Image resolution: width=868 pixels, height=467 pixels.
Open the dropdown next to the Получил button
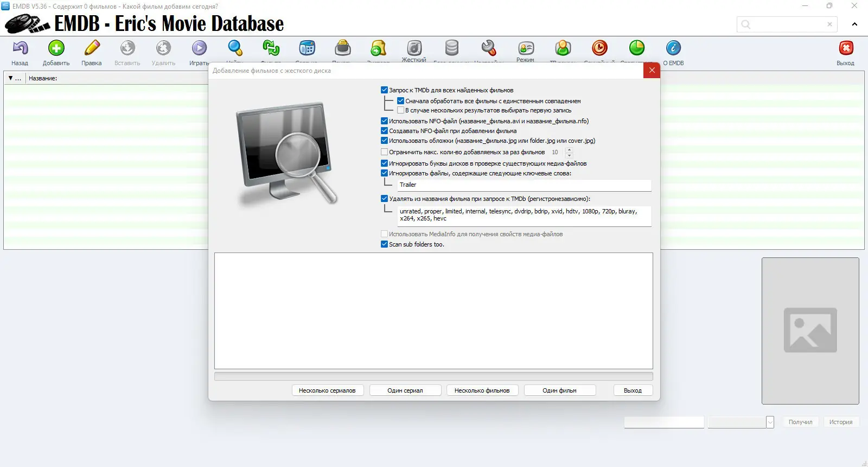pyautogui.click(x=770, y=422)
